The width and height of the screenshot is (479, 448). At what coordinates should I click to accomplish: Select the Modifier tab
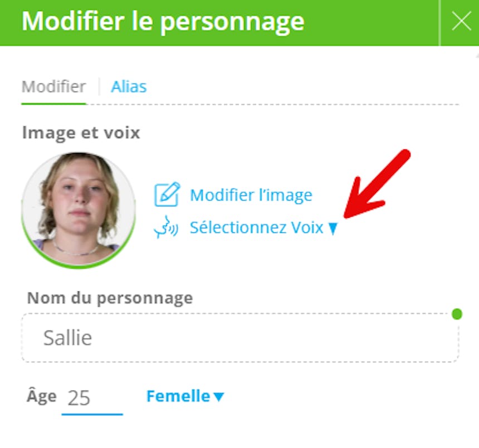[53, 87]
